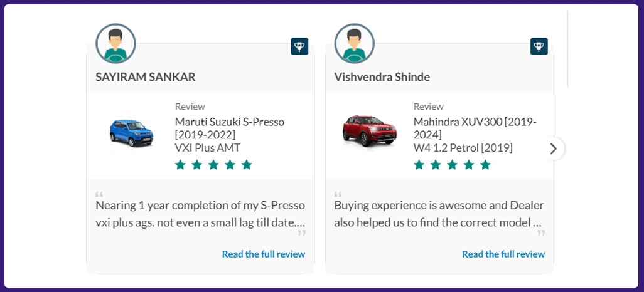Click the W4 1.2 Petrol [2019] variant
Viewport: 644px width, 292px height.
coord(463,148)
